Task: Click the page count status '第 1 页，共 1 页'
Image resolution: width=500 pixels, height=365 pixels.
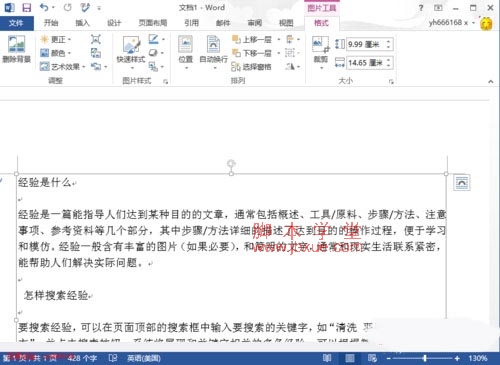Action: click(30, 358)
